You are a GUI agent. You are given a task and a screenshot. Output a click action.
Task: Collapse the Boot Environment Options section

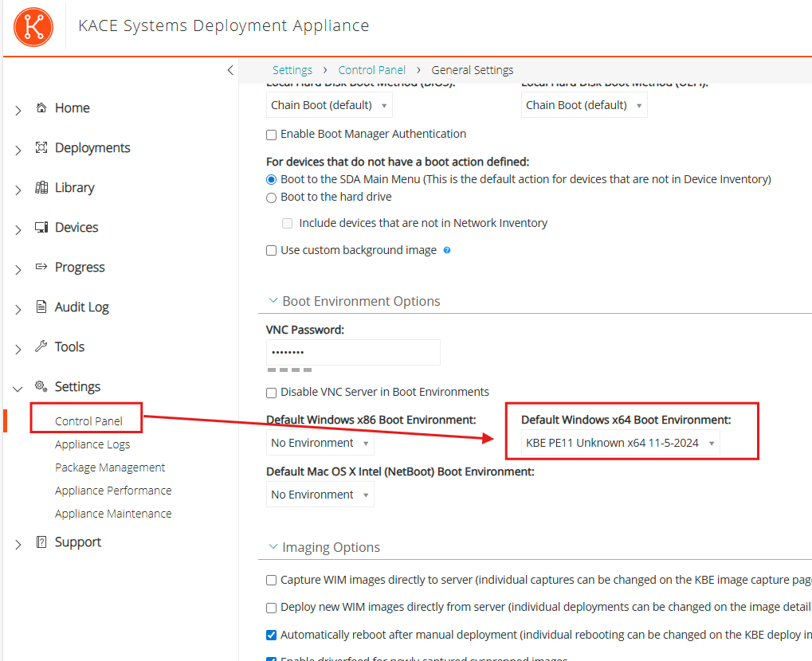tap(273, 301)
